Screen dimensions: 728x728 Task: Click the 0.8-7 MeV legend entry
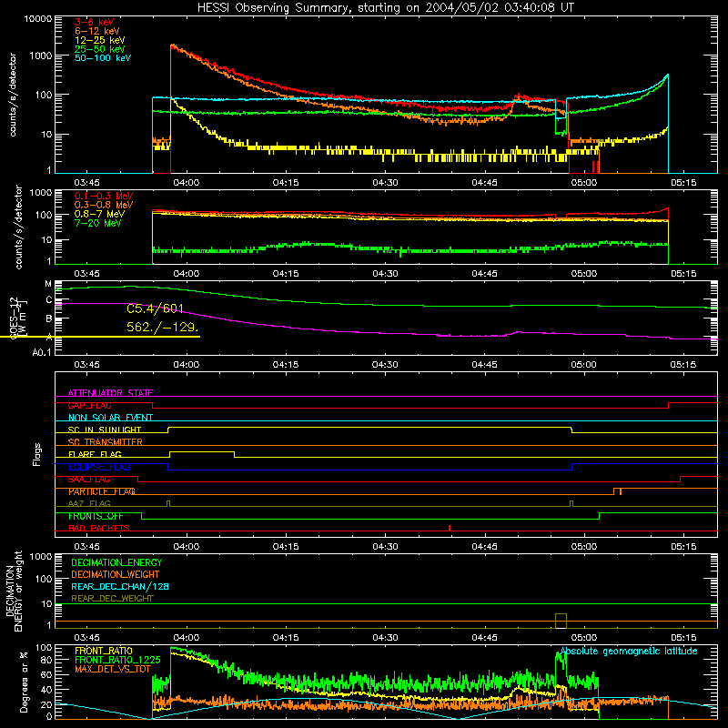(99, 214)
